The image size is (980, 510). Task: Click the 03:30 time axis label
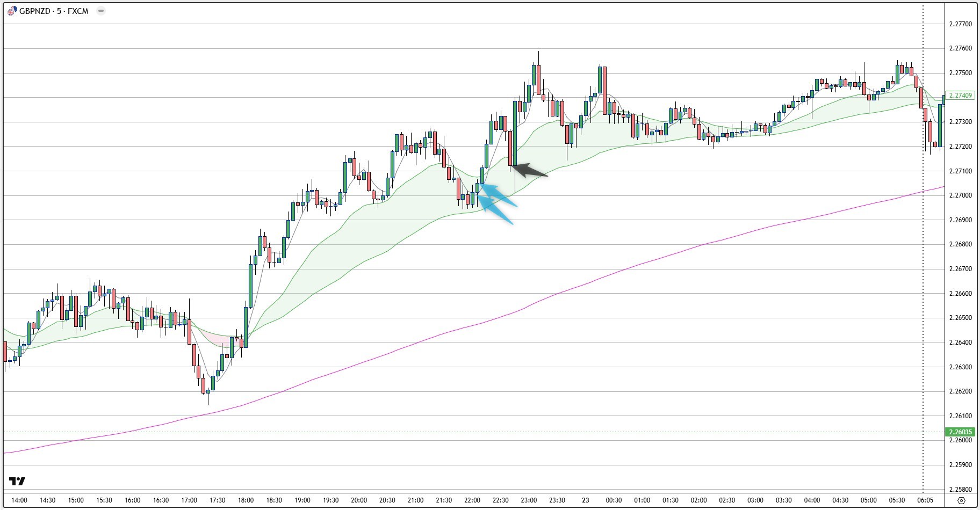point(783,500)
